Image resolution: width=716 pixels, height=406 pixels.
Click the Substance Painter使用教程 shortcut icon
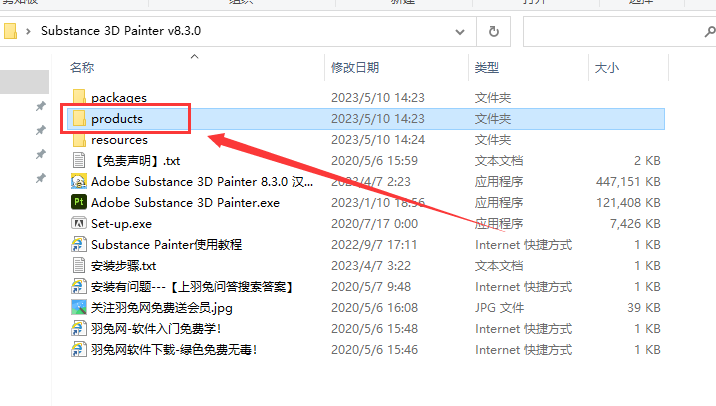click(x=79, y=244)
